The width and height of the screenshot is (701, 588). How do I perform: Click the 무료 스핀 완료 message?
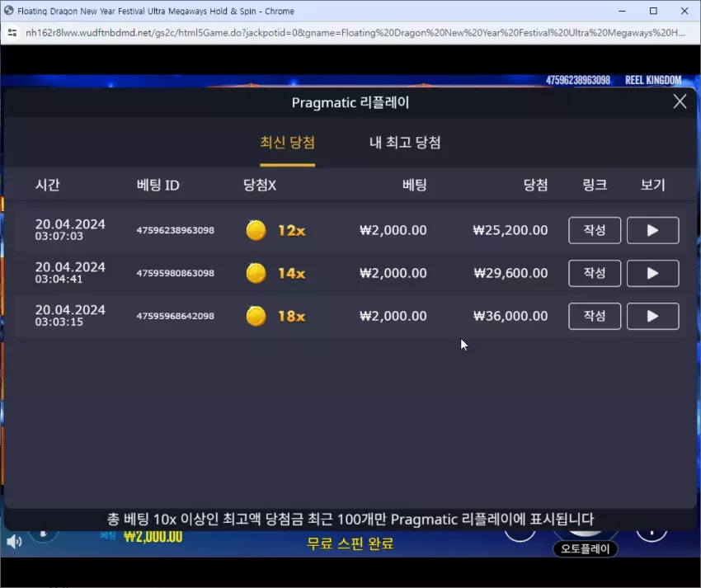coord(350,543)
